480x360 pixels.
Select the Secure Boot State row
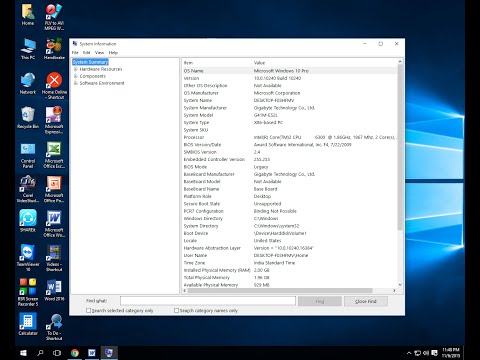point(289,204)
